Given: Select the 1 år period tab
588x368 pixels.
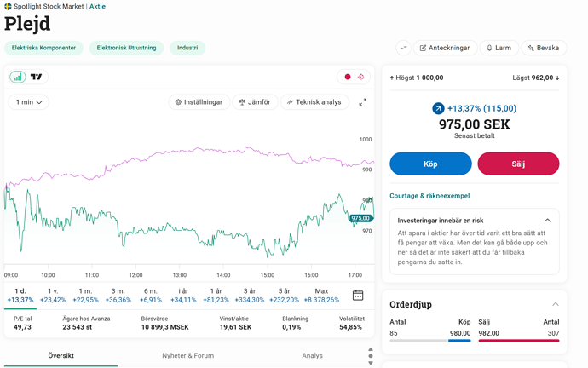Looking at the screenshot, I should [x=216, y=296].
